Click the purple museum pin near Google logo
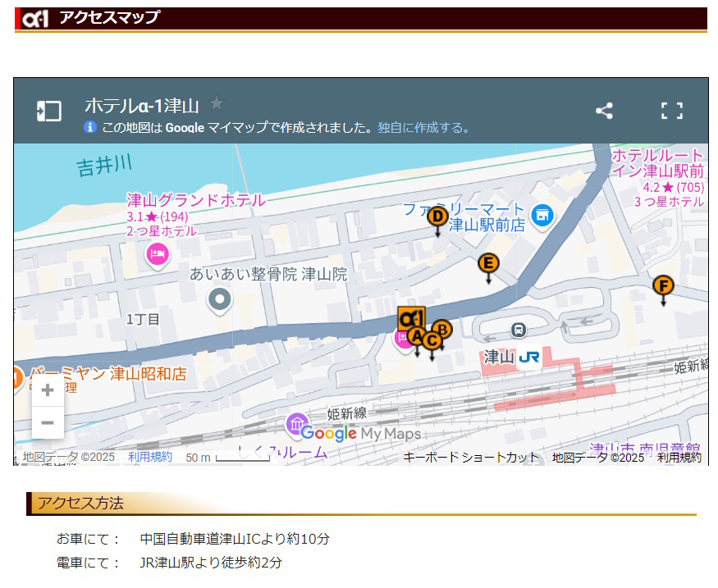 (296, 424)
